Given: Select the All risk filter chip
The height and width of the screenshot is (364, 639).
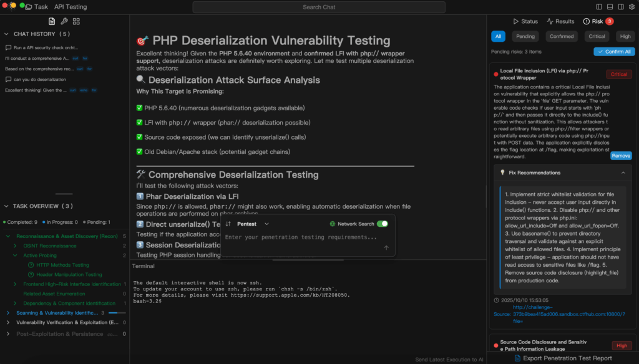Looking at the screenshot, I should point(499,36).
